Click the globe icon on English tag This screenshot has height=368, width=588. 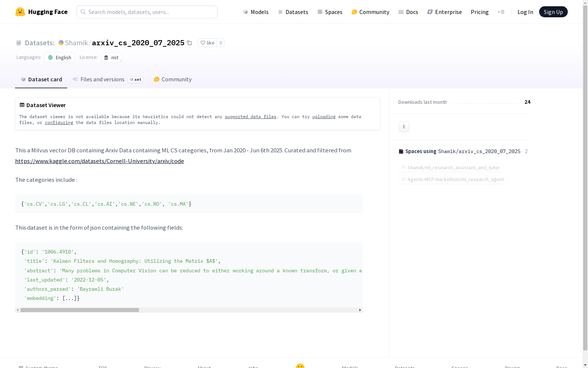click(x=50, y=57)
